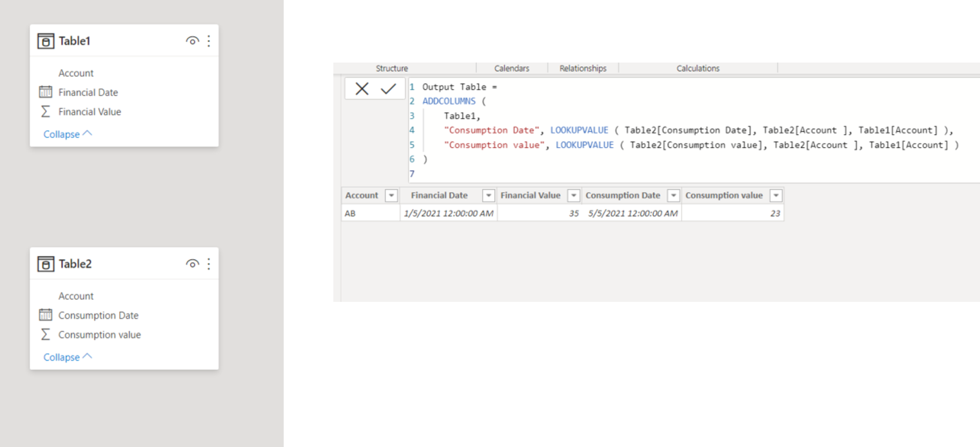Click the "Consumption Date" string in formula
This screenshot has height=447, width=980.
(491, 130)
